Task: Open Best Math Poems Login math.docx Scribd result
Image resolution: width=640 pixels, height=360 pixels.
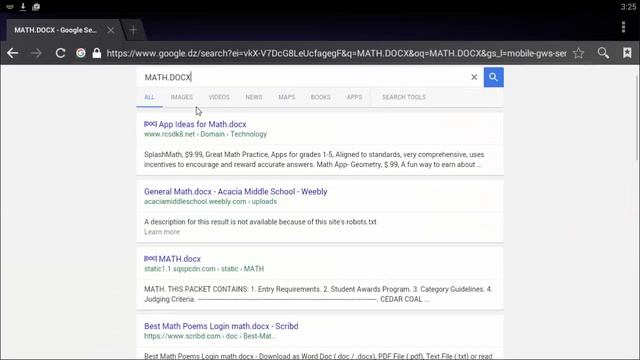Action: coord(221,326)
